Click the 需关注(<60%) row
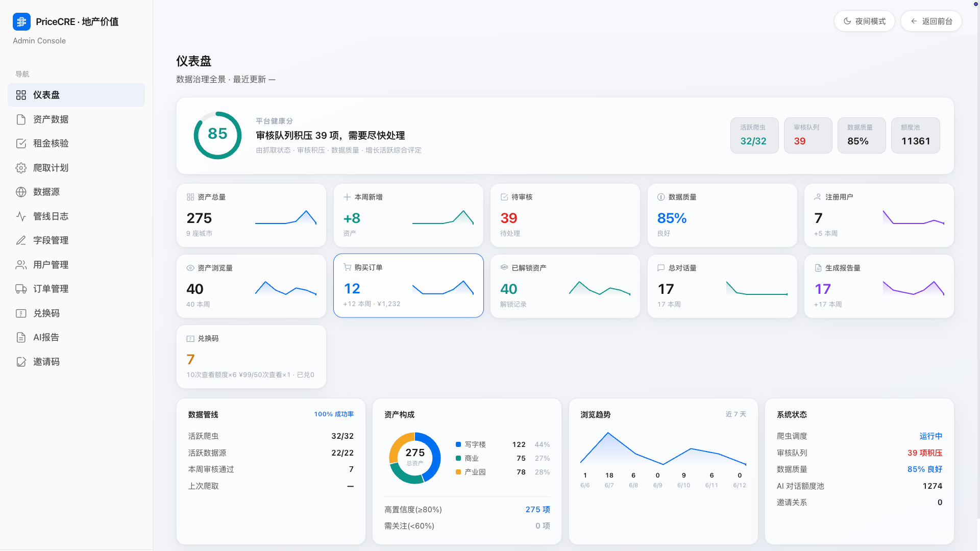This screenshot has height=551, width=980. (467, 526)
